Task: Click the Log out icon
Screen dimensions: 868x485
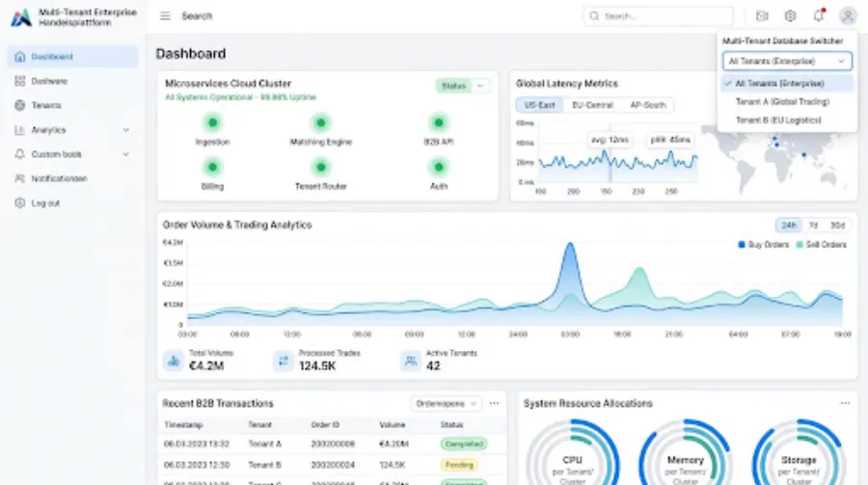Action: pos(20,203)
